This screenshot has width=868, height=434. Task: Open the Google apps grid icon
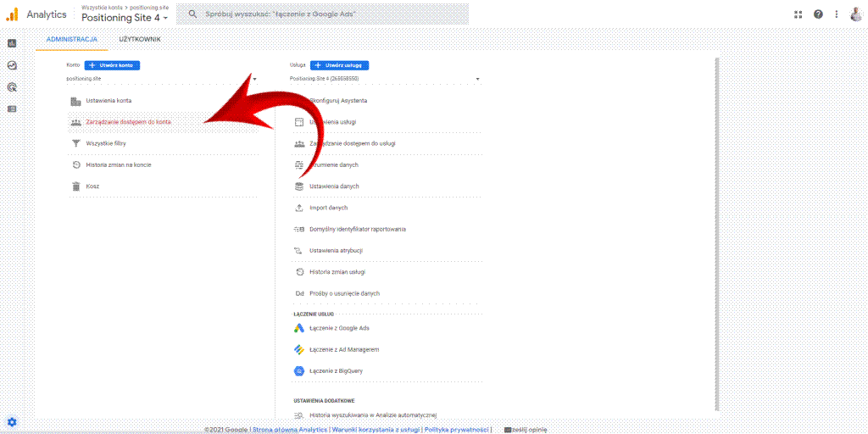pos(798,14)
